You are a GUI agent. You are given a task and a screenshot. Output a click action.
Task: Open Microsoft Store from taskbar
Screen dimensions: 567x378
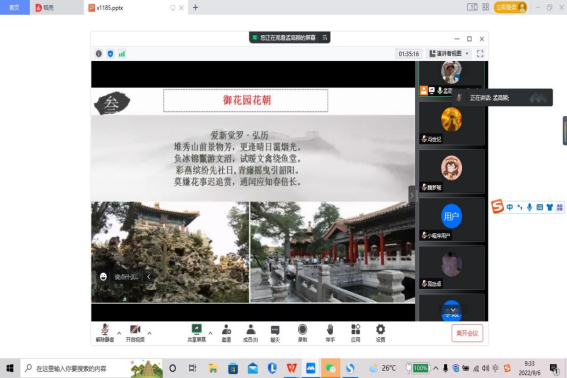point(233,368)
